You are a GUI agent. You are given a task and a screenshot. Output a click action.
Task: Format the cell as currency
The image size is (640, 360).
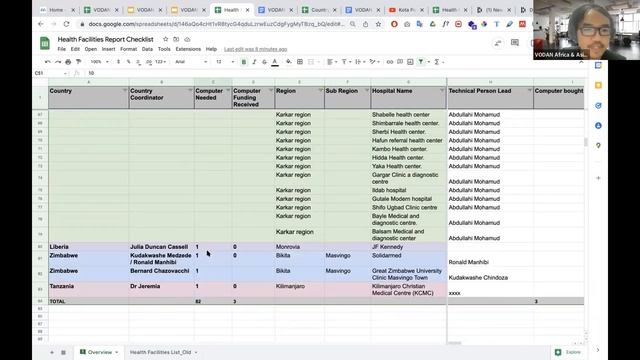point(118,62)
